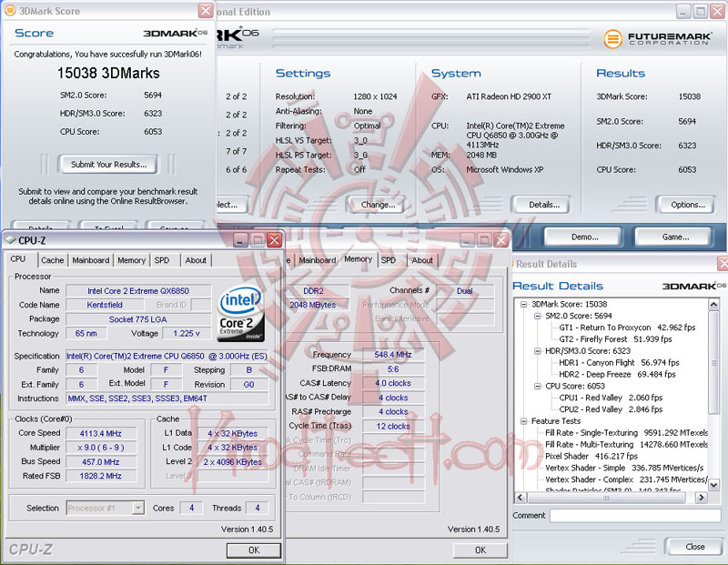Image resolution: width=728 pixels, height=565 pixels.
Task: Minimize the front CPU-Z window
Action: click(x=240, y=240)
